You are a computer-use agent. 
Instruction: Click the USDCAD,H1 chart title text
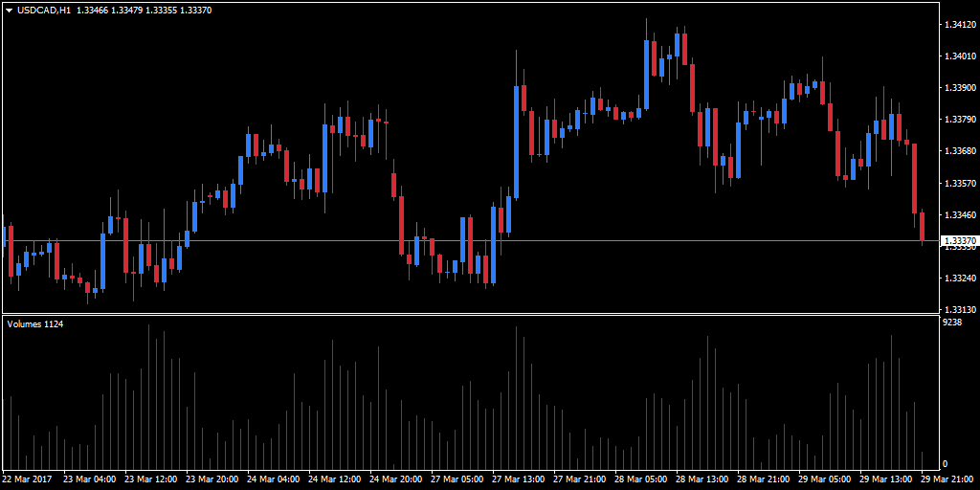click(x=44, y=11)
